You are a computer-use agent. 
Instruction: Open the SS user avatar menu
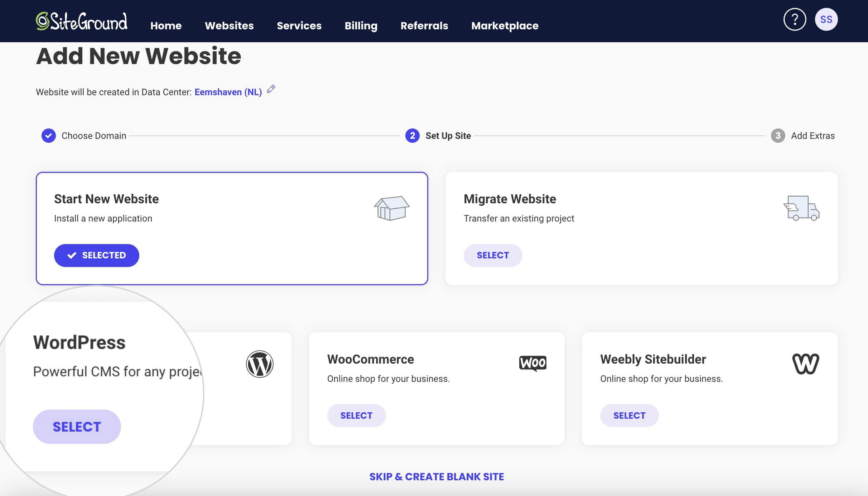826,19
